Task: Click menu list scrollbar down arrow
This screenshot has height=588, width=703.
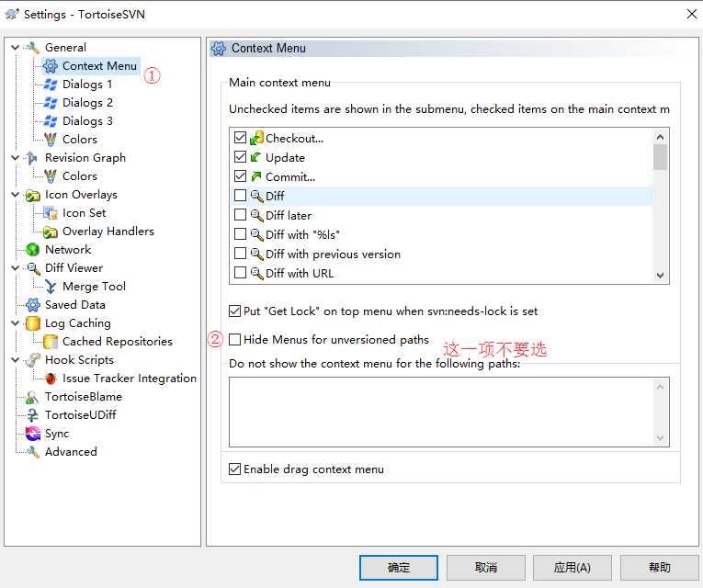Action: coord(660,276)
